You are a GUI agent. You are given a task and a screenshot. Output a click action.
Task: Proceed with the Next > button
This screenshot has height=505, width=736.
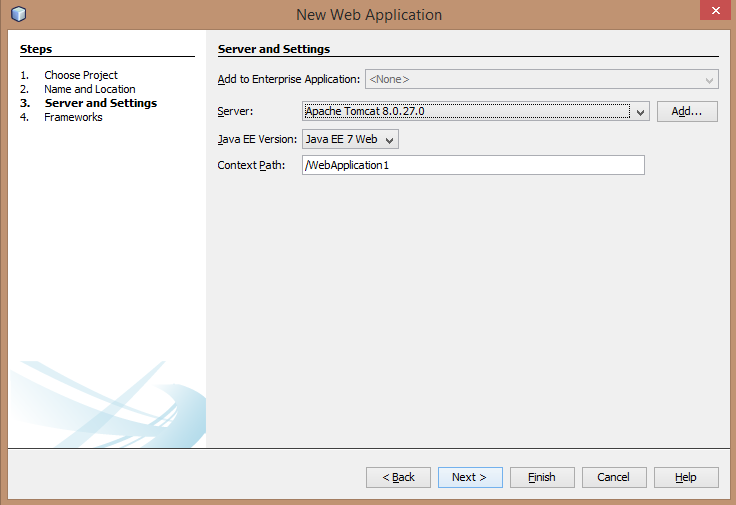tap(470, 477)
